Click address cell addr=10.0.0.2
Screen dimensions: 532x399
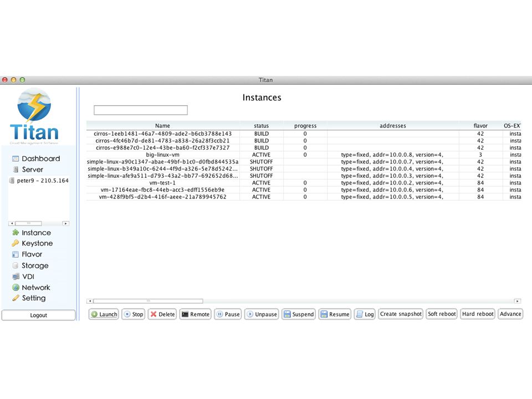[x=392, y=183]
